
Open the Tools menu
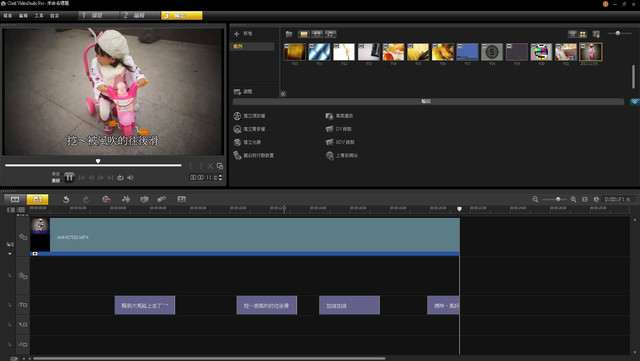39,16
